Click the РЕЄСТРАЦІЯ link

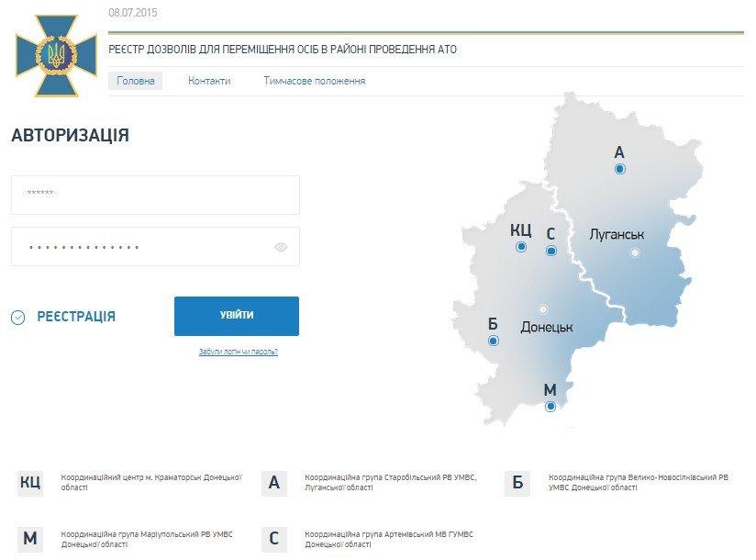click(76, 317)
